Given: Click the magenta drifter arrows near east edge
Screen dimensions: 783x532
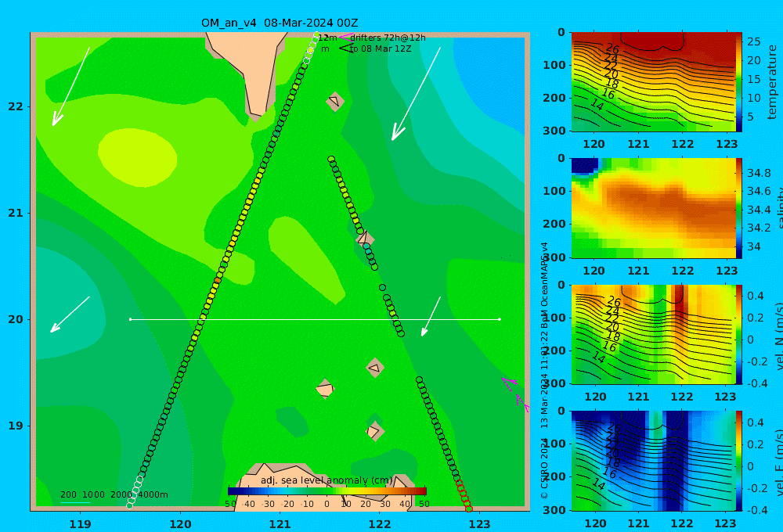Looking at the screenshot, I should tap(515, 395).
